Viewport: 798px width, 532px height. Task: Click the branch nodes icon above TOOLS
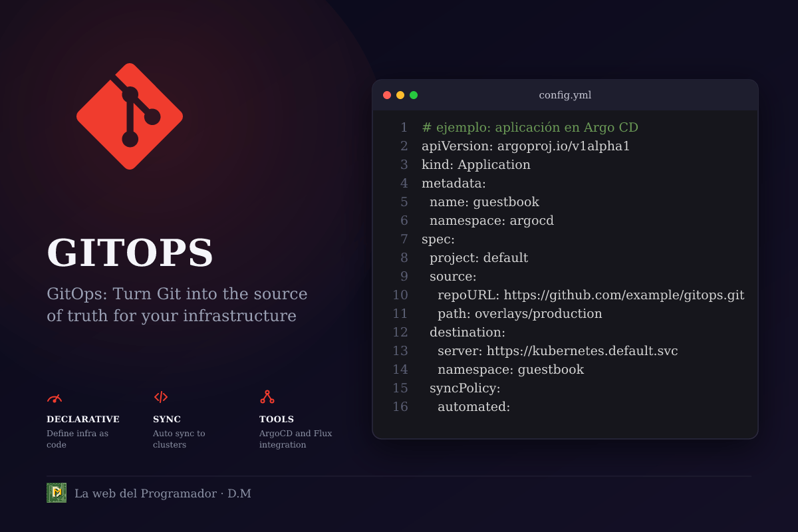[x=267, y=397]
